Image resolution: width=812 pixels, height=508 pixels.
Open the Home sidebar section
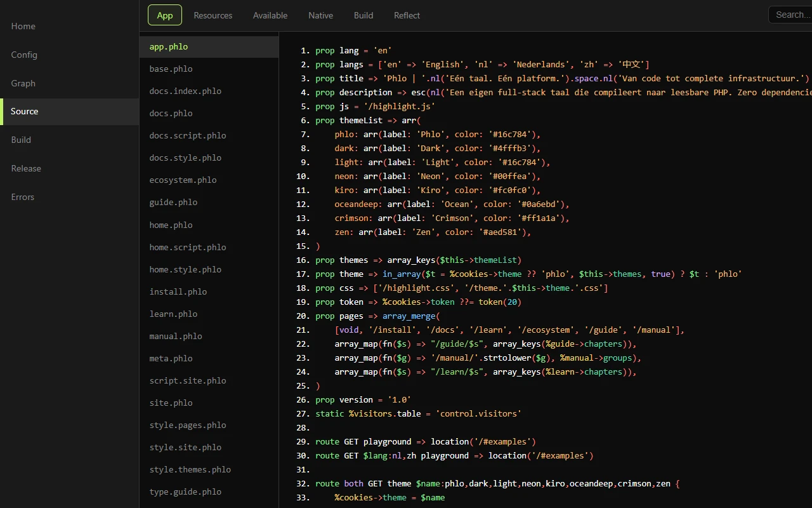click(69, 26)
